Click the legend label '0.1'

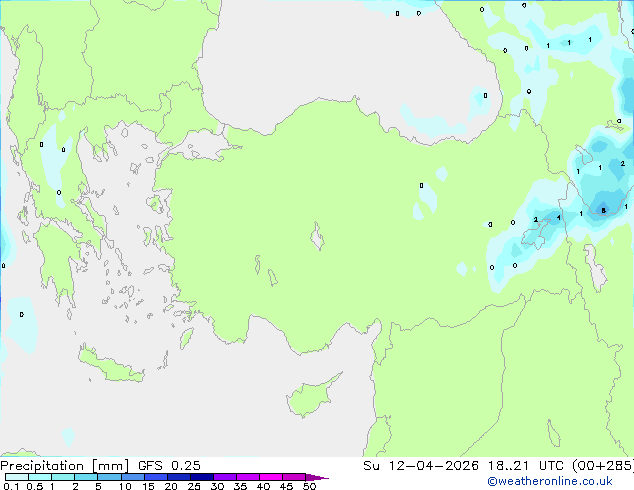pos(11,486)
